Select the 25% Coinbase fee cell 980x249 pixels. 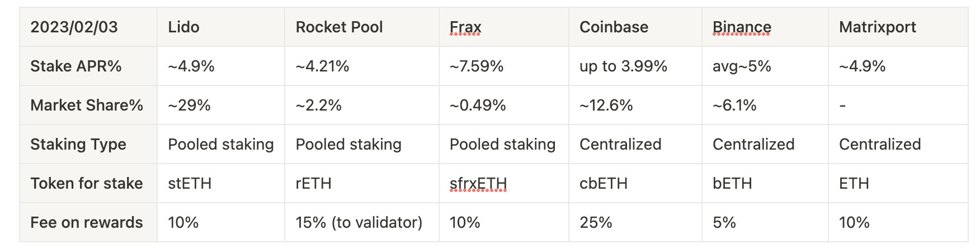tap(635, 222)
